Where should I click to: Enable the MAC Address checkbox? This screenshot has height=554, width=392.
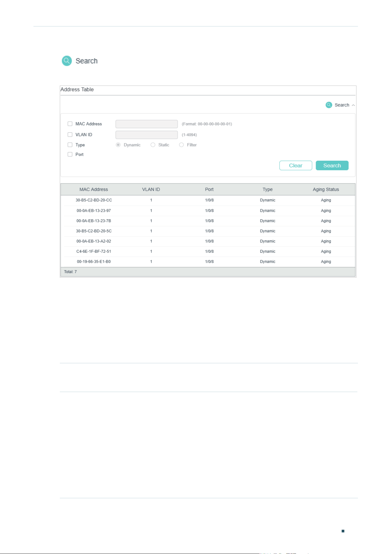click(x=70, y=124)
